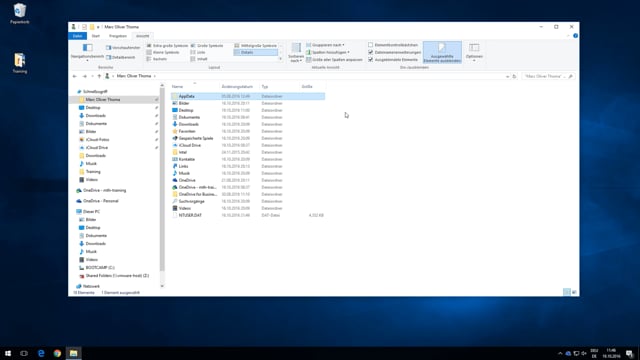Screen dimensions: 640x360
Task: Open the Action Center notification icon
Action: pyautogui.click(x=630, y=353)
